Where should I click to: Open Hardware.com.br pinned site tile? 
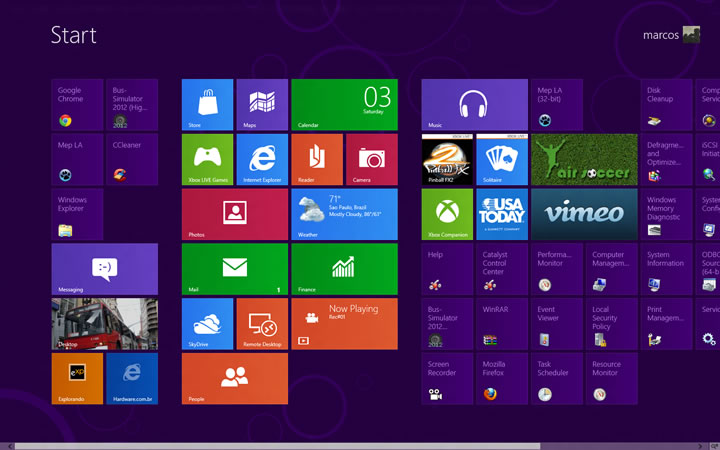tap(132, 378)
